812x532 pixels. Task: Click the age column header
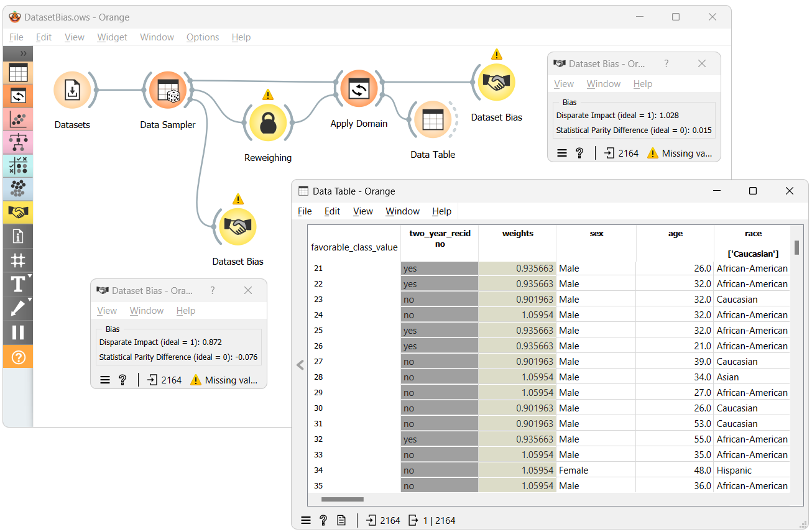click(675, 243)
